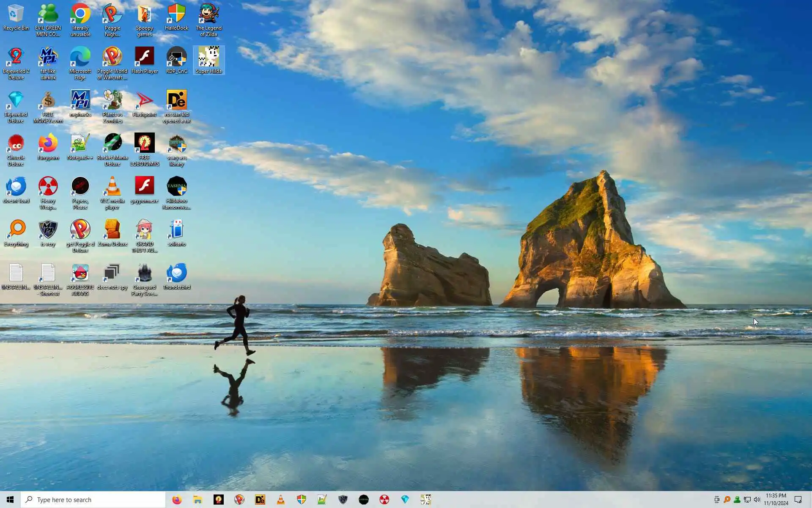Open the volume control in system tray
Viewport: 812px width, 508px height.
pyautogui.click(x=757, y=500)
